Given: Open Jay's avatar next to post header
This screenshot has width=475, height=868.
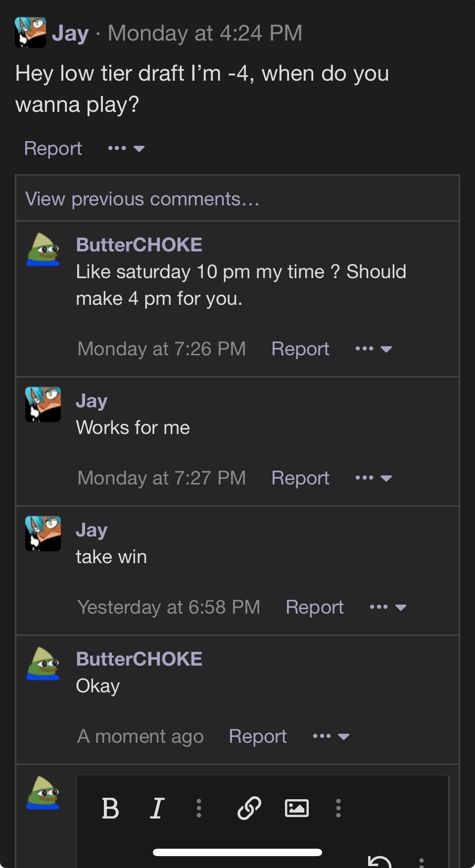Looking at the screenshot, I should tap(30, 33).
